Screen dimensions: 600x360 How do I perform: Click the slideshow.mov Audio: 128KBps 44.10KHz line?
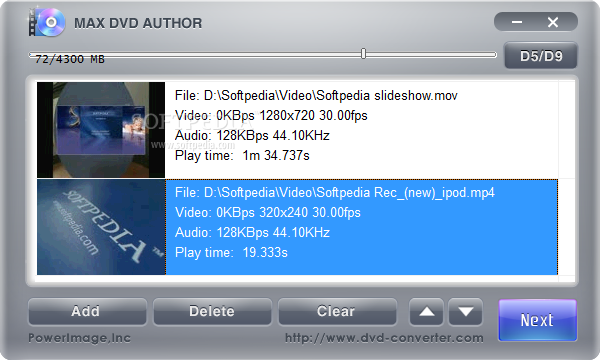click(x=252, y=135)
